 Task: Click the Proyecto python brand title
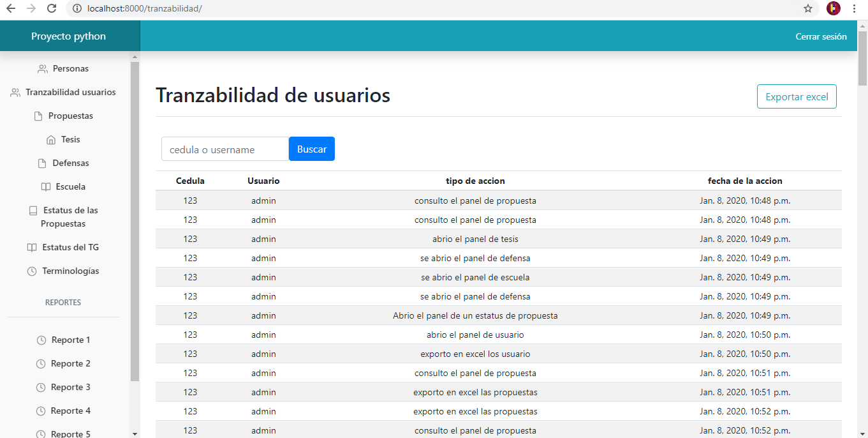[x=69, y=36]
